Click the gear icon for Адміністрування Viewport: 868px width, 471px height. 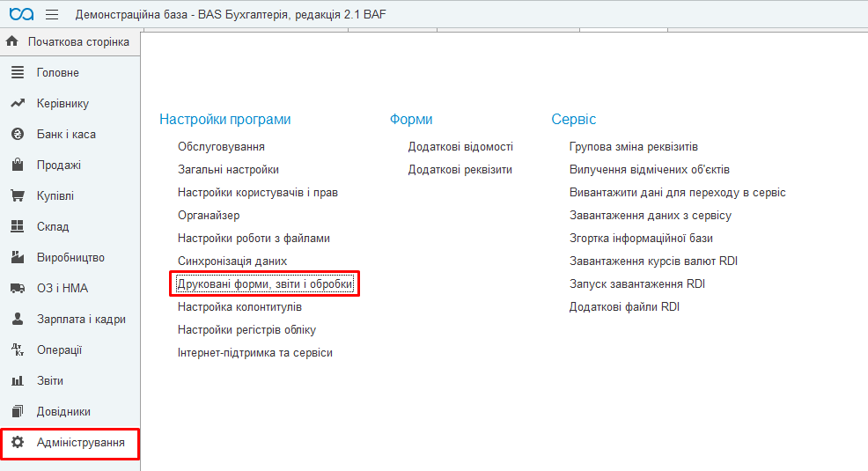click(17, 443)
